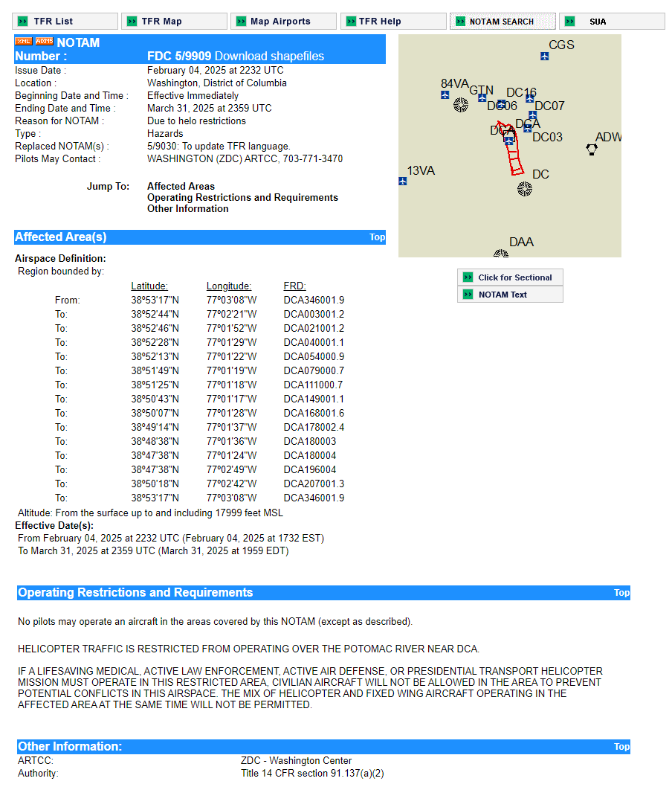The height and width of the screenshot is (787, 672).
Task: Jump to Affected Areas section
Action: click(x=181, y=186)
